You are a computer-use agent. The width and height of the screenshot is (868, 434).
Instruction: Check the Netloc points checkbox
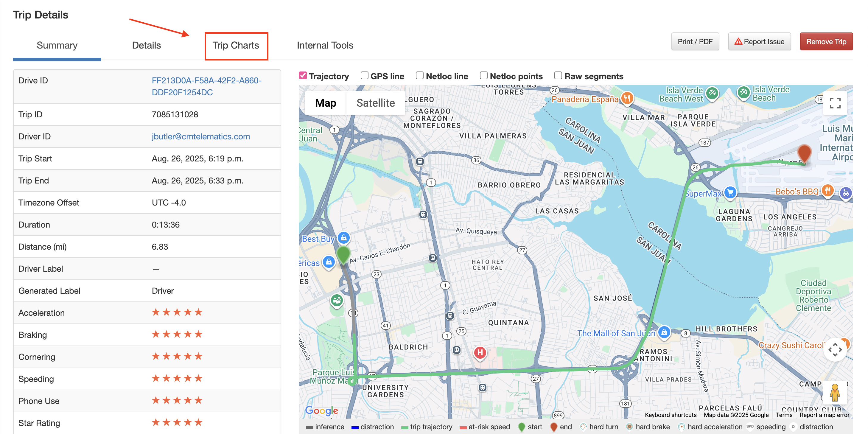click(x=484, y=75)
